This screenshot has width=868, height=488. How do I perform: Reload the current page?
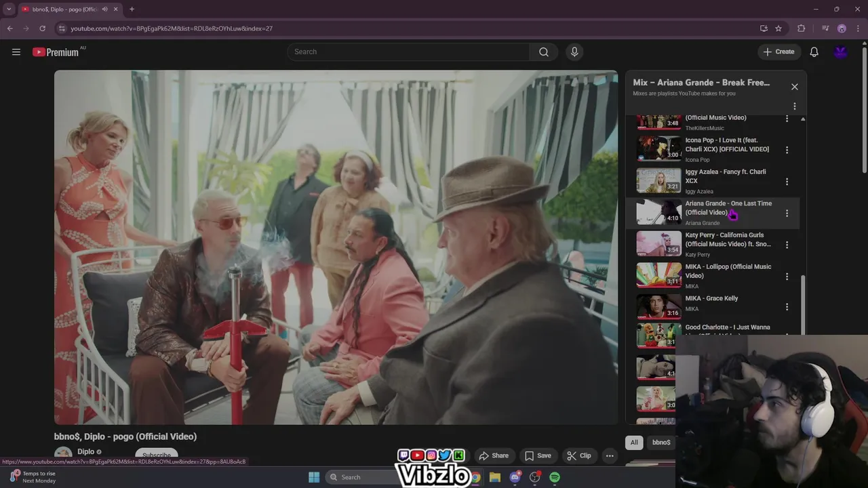point(42,28)
